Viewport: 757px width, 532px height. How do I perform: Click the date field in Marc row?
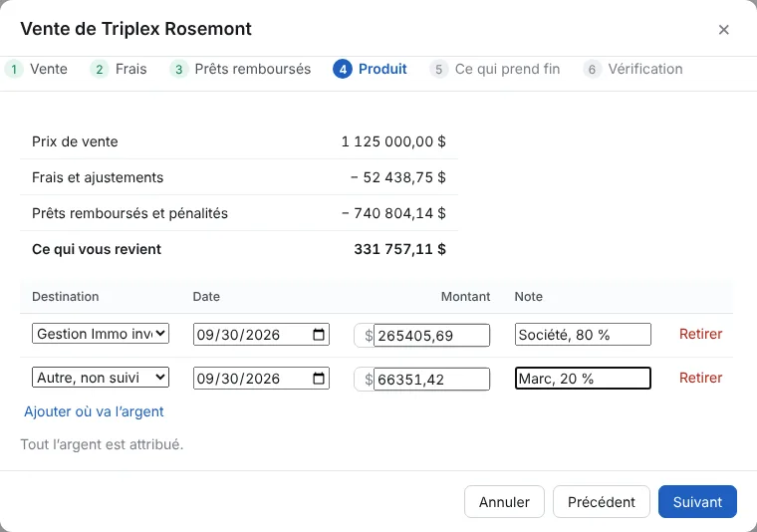click(x=261, y=378)
